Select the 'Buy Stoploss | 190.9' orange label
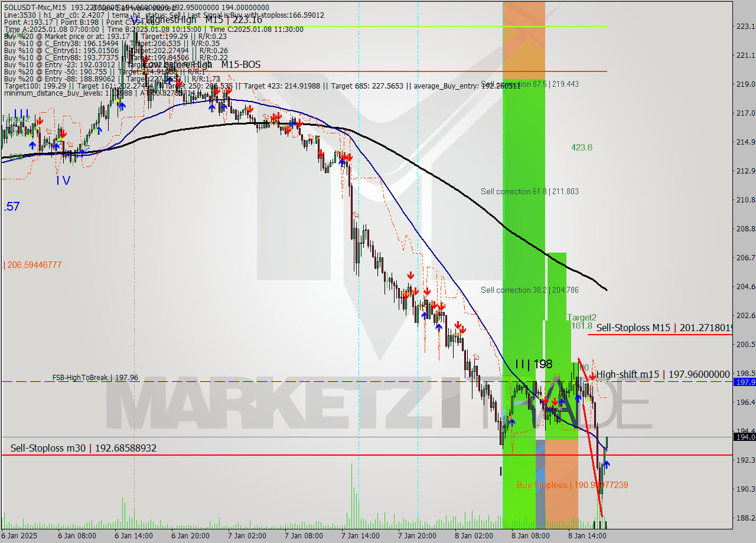 pyautogui.click(x=572, y=485)
